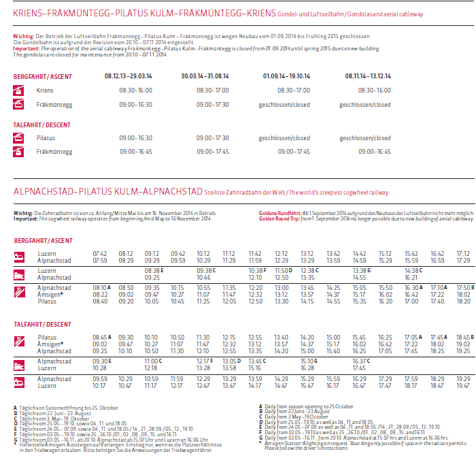
Task: Click the 08:10 A cogwheel departure time
Action: [101, 288]
